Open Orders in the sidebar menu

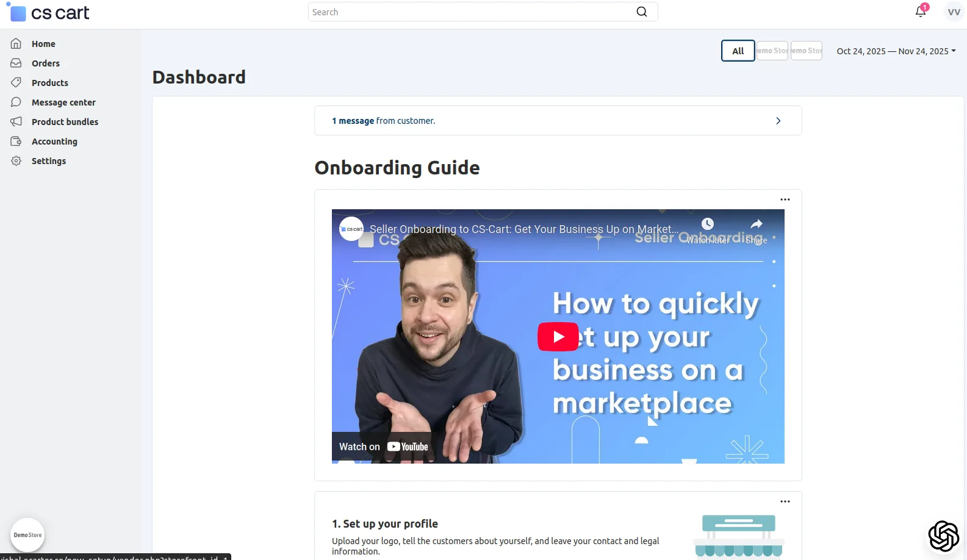coord(46,63)
